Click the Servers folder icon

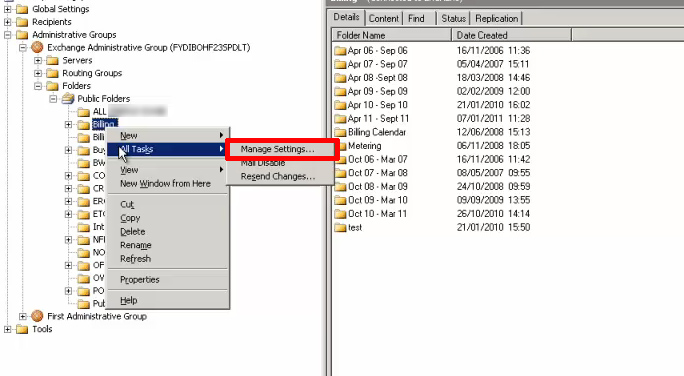52,60
